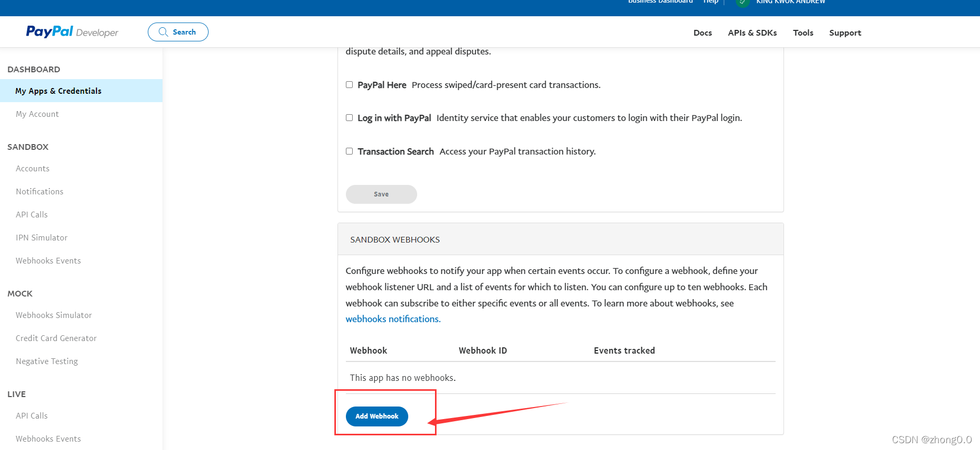
Task: Open Sandbox Accounts
Action: (x=32, y=168)
